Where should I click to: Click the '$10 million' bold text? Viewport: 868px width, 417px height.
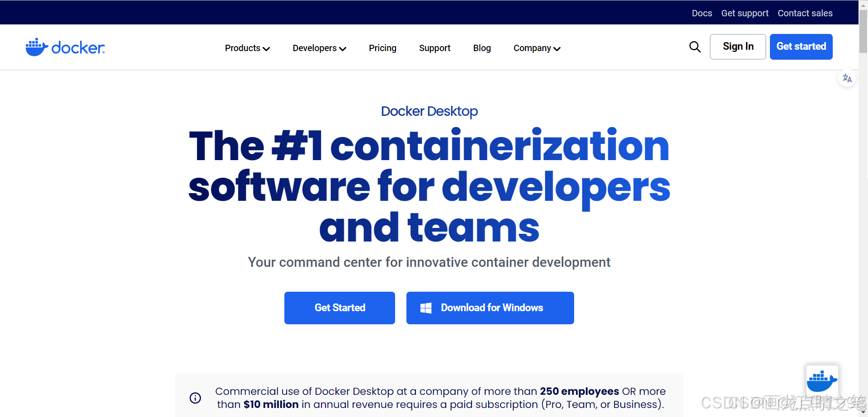(x=271, y=404)
